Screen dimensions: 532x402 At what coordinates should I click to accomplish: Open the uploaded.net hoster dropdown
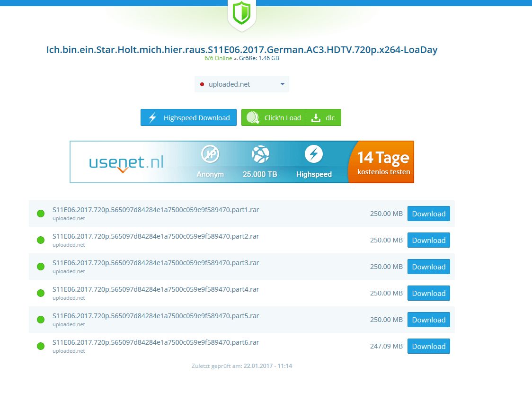point(241,84)
